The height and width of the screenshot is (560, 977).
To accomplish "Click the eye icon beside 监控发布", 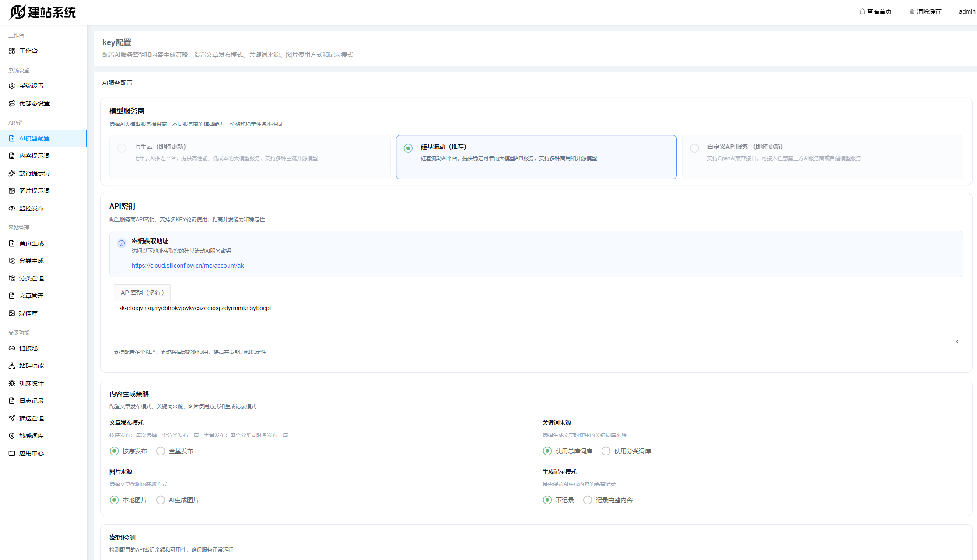I will tap(12, 208).
